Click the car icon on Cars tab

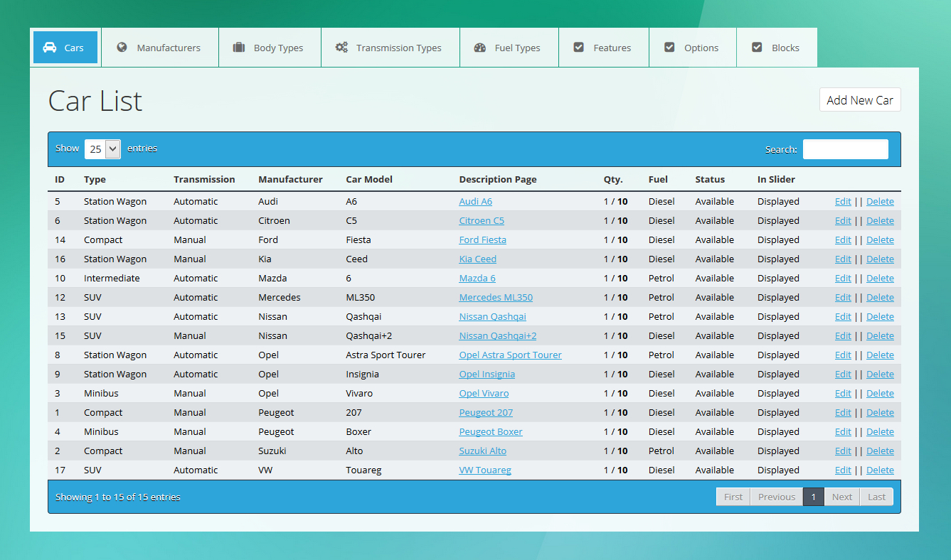(50, 48)
